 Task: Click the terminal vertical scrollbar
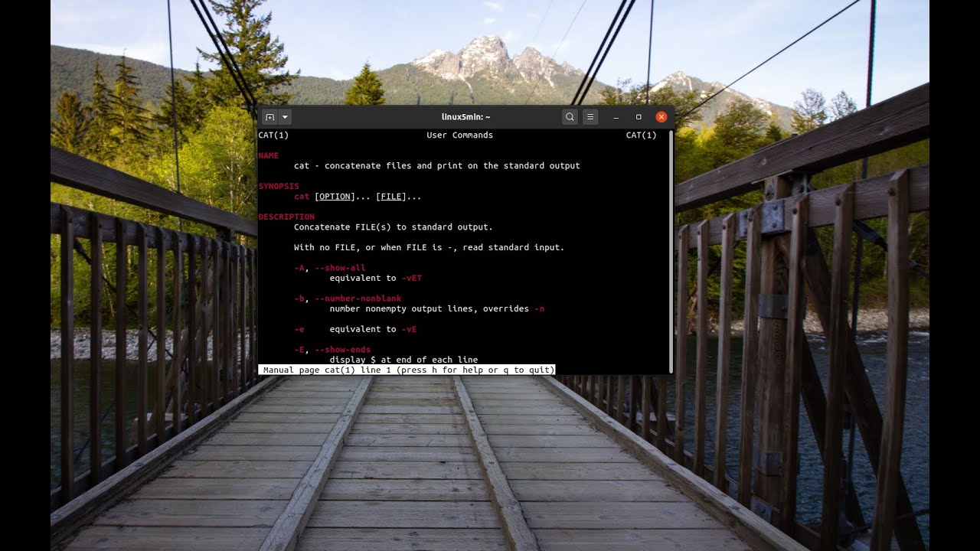tap(671, 251)
